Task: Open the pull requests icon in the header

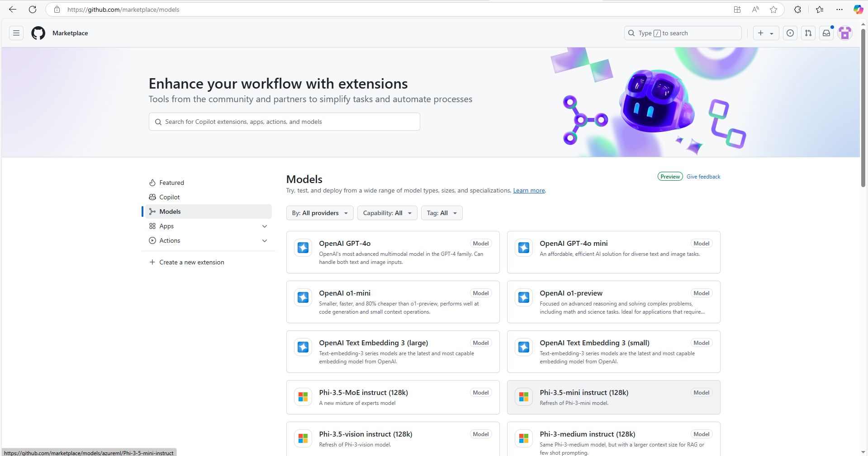Action: click(x=808, y=33)
